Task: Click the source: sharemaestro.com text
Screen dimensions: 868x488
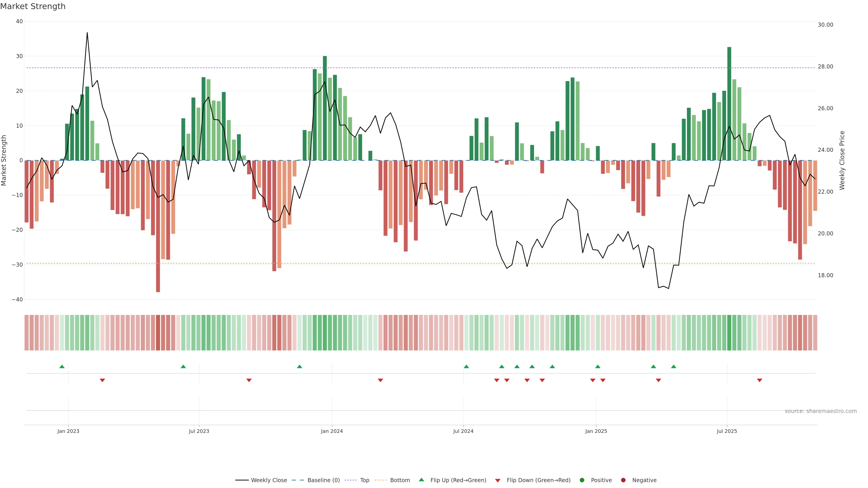Action: (x=821, y=411)
